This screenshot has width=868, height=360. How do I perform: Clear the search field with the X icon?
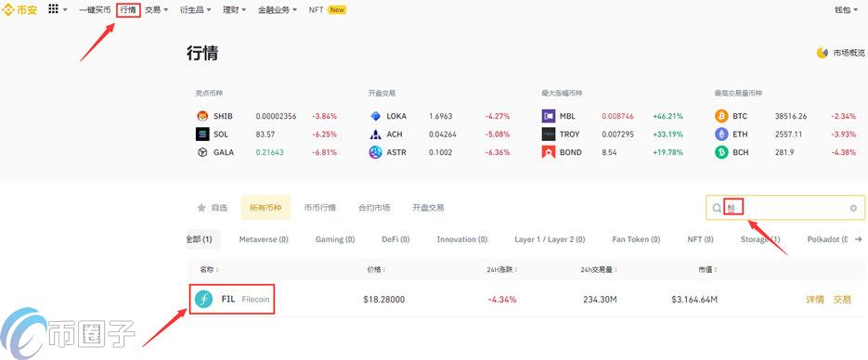(x=853, y=208)
